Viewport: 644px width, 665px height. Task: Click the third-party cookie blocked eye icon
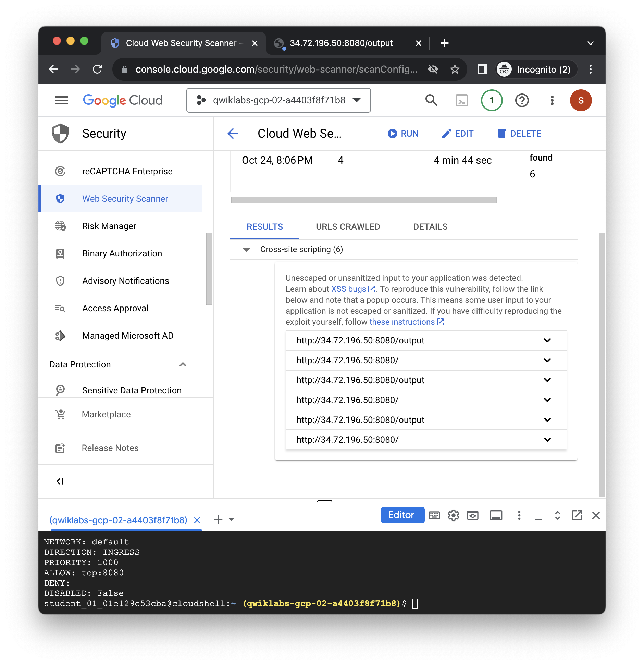point(433,70)
